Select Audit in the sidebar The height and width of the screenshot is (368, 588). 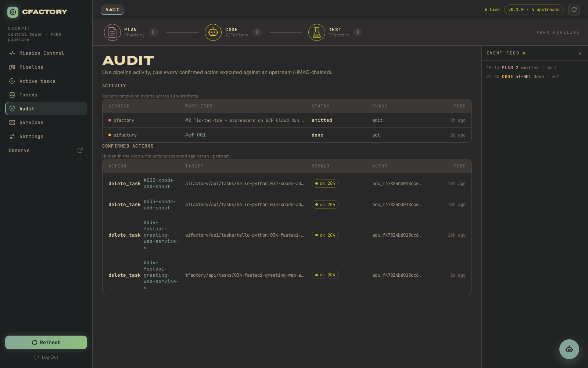pos(46,109)
